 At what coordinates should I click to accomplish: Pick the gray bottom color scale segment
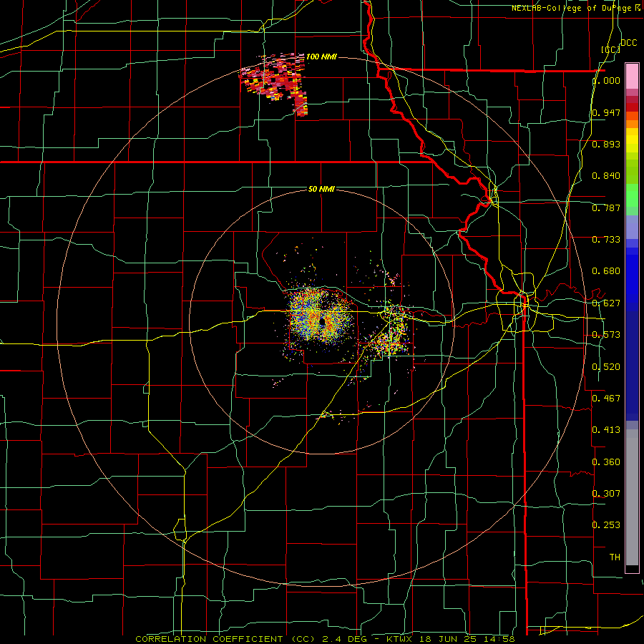(632, 497)
